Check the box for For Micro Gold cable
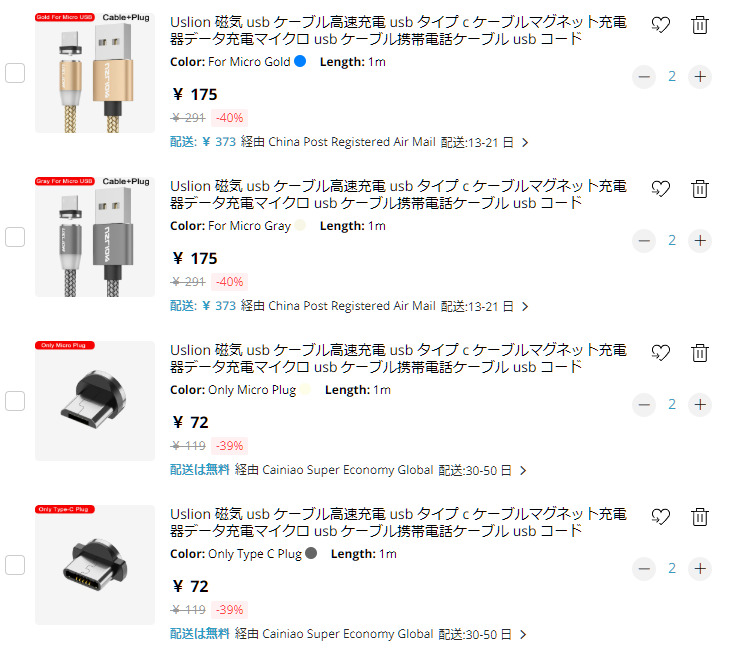 15,73
